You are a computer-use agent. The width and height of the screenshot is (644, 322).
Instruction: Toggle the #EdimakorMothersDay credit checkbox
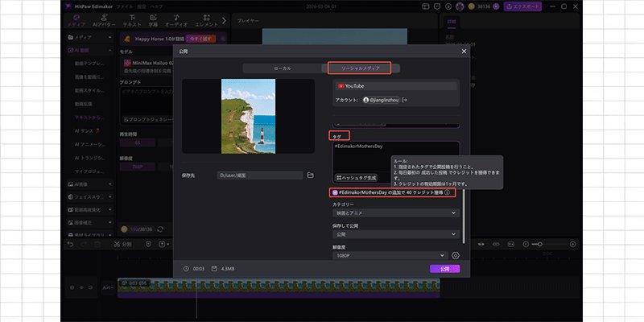(335, 192)
